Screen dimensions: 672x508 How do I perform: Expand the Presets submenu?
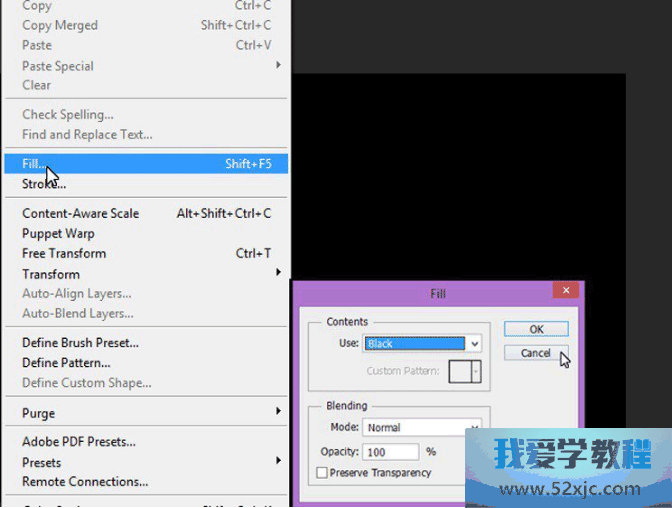[42, 462]
